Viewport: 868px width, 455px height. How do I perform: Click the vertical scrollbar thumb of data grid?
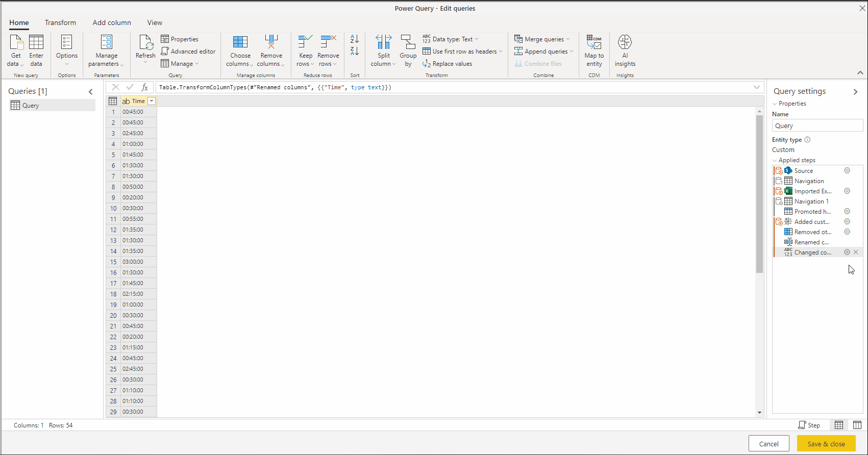(x=759, y=194)
